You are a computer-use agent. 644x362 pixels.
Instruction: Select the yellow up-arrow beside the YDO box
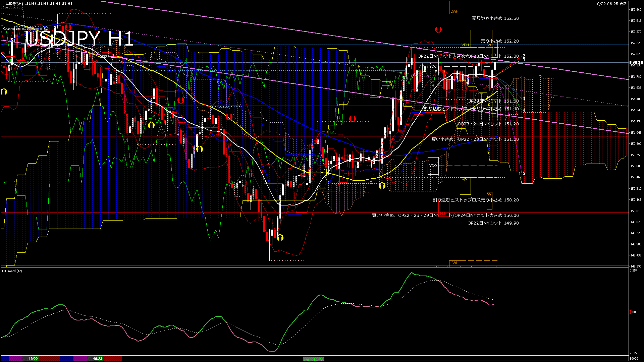point(382,185)
